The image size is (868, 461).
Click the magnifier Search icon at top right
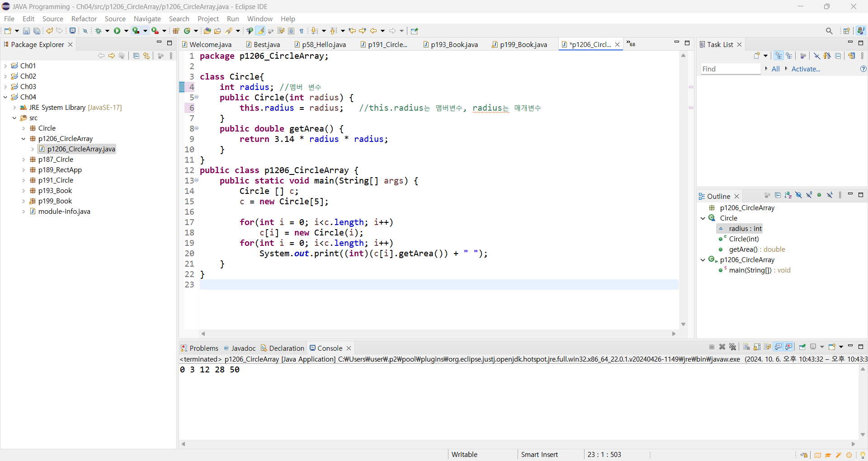coord(829,31)
